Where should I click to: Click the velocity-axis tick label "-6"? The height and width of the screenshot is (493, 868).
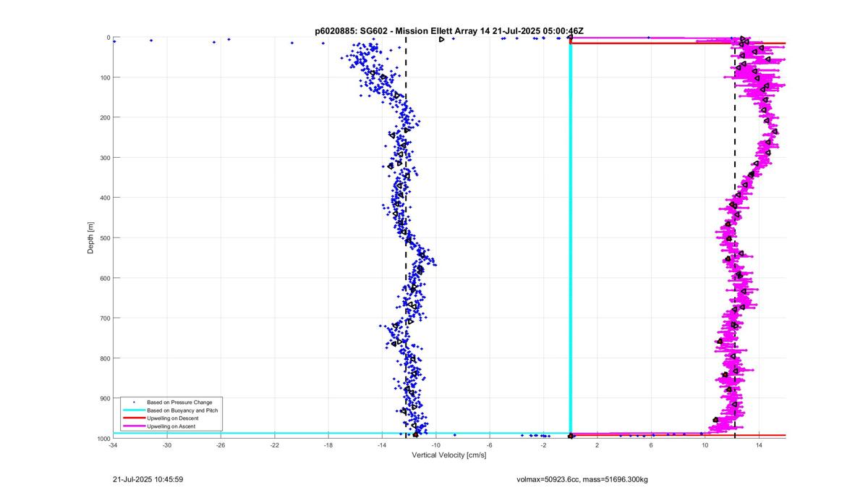[490, 446]
